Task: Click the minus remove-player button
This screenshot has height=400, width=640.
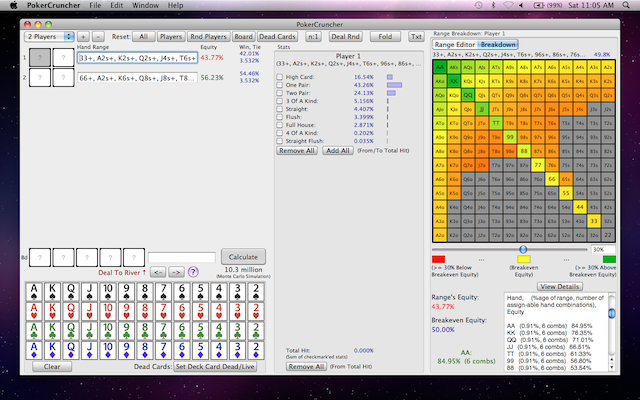Action: (98, 36)
